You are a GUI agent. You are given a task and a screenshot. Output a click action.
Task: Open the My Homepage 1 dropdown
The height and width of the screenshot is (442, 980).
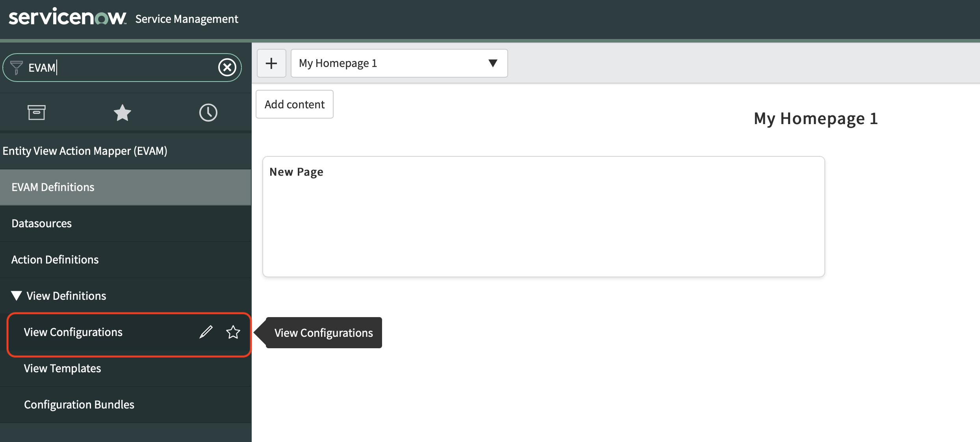click(x=493, y=63)
